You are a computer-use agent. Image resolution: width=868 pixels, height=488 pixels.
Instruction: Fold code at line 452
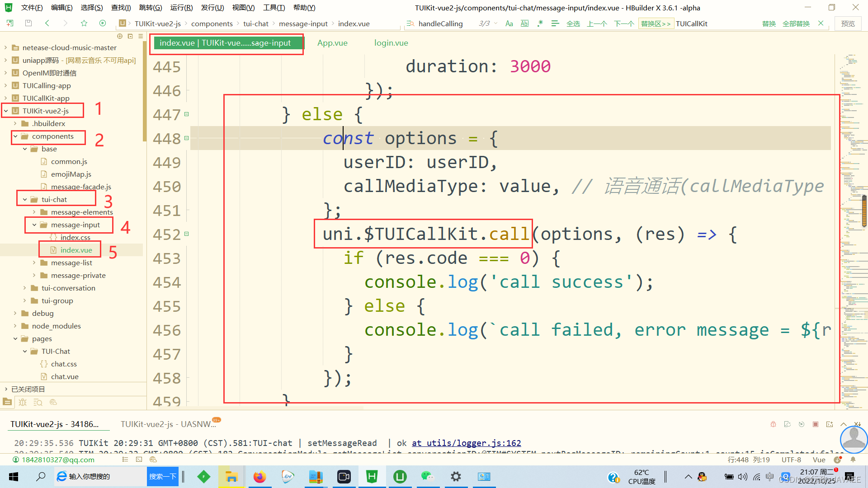186,234
